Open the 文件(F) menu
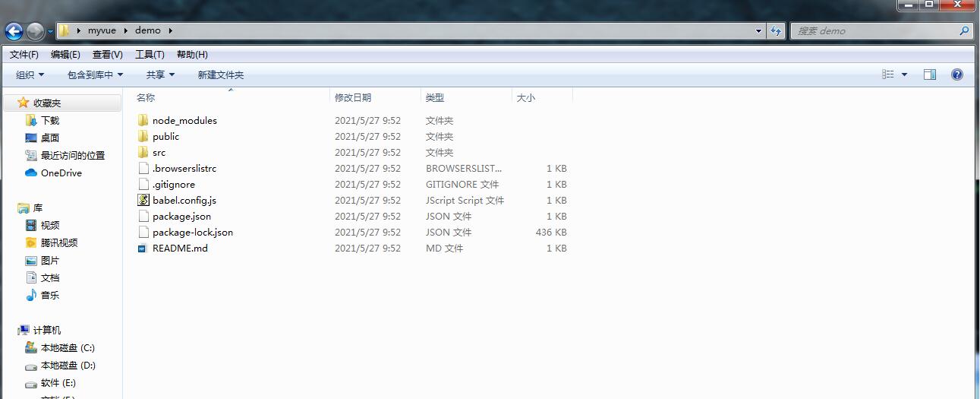 pyautogui.click(x=24, y=55)
